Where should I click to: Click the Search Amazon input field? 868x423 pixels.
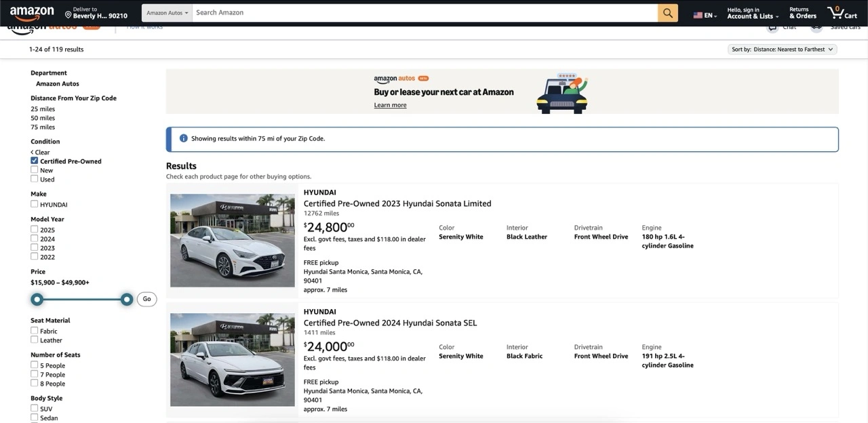[425, 13]
